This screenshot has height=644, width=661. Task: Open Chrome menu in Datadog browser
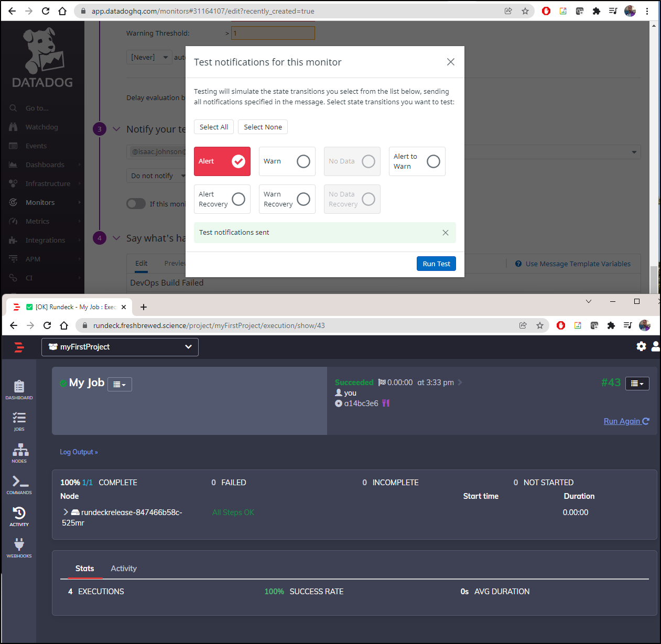pyautogui.click(x=647, y=11)
